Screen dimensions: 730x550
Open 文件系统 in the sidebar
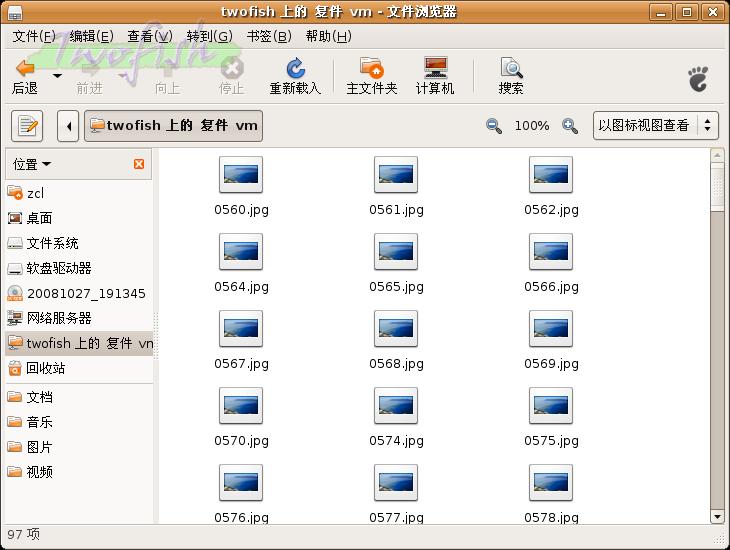click(79, 243)
